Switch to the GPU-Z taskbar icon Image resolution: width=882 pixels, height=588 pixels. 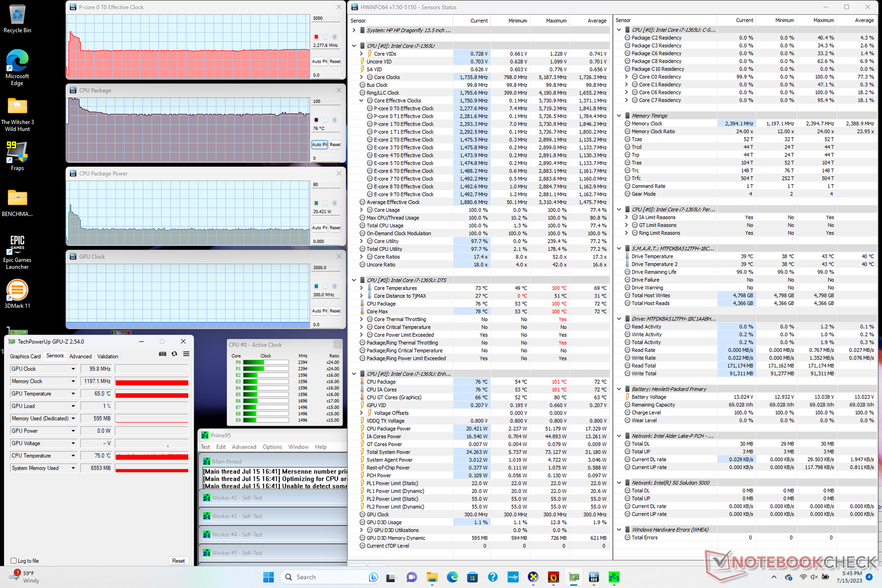(573, 577)
